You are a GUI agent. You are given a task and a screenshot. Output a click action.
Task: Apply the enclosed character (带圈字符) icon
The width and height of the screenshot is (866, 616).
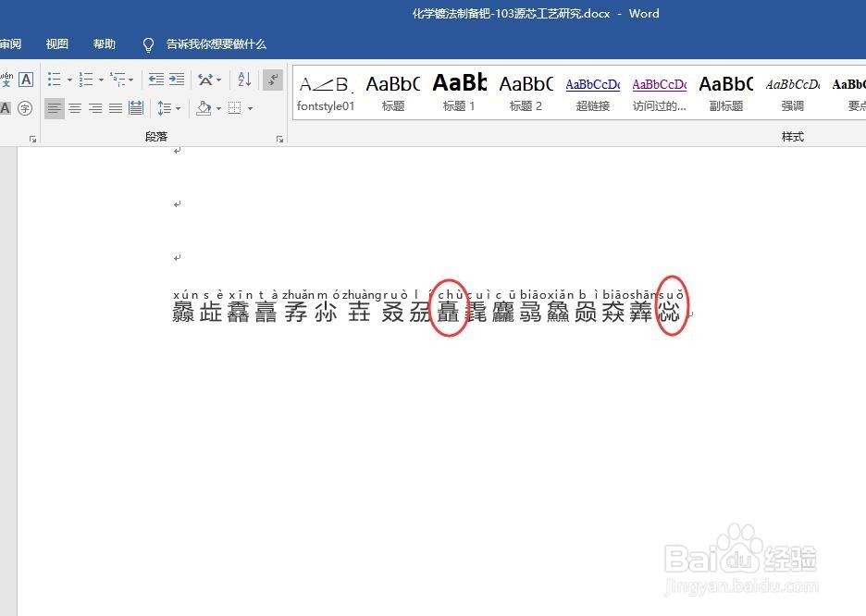(26, 108)
